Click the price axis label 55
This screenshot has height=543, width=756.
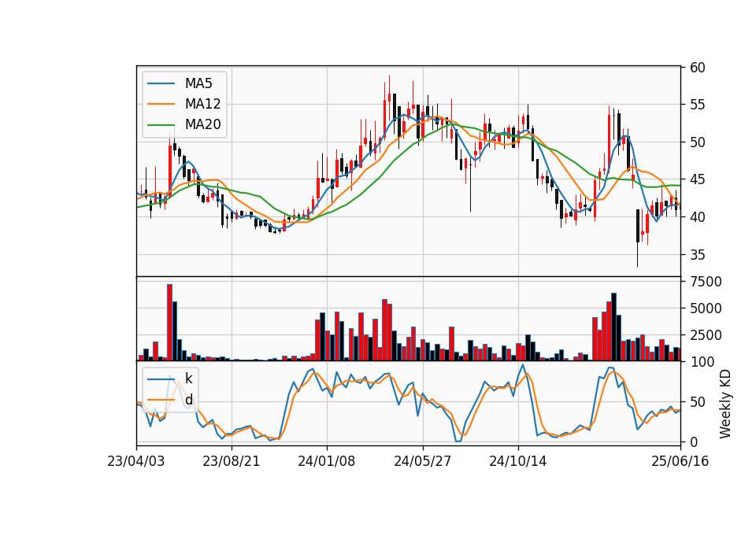point(697,105)
